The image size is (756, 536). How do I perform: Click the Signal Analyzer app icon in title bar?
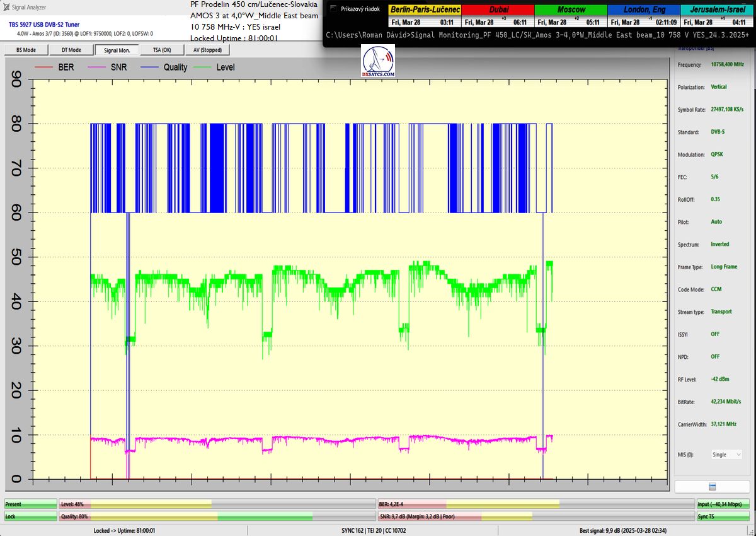(7, 8)
